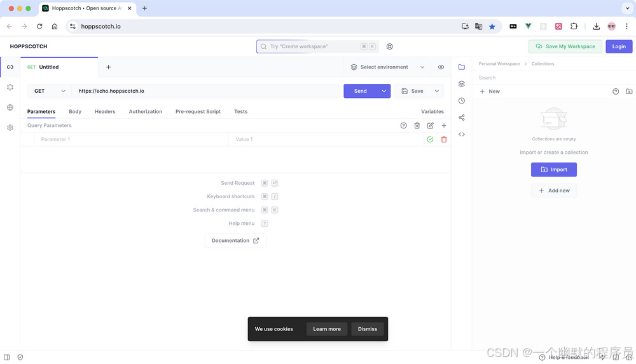Screen dimensions: 636x364
Task: Add a new request tab with plus
Action: (108, 67)
